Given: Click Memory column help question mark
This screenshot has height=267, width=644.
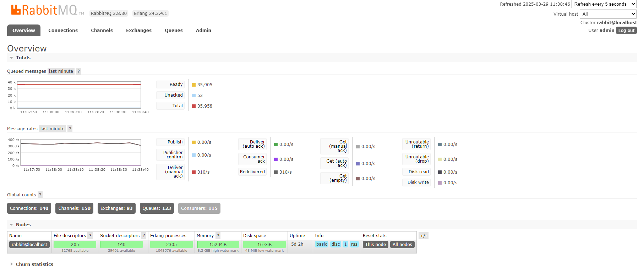Looking at the screenshot, I should 218,235.
